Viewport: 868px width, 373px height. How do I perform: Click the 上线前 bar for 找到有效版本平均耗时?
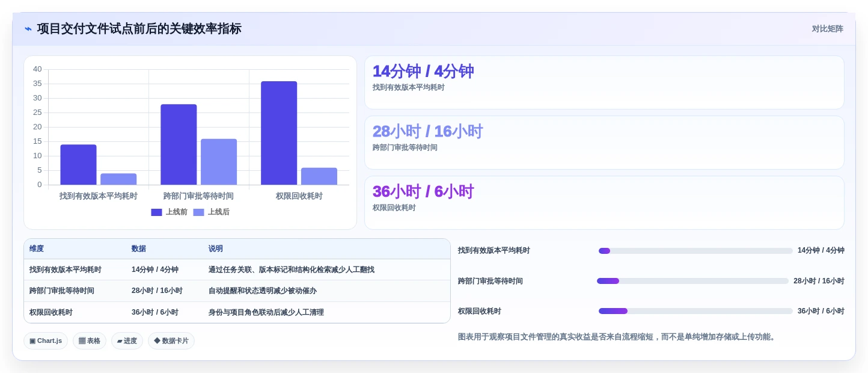coord(78,165)
